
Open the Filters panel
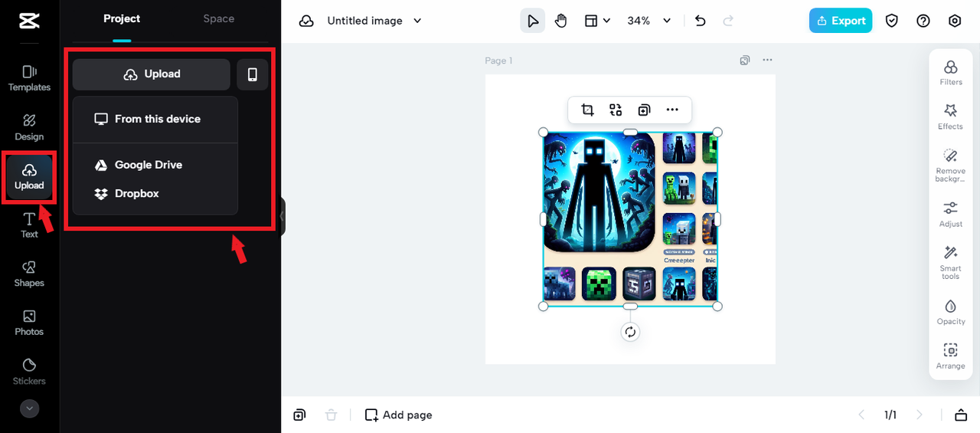[951, 73]
